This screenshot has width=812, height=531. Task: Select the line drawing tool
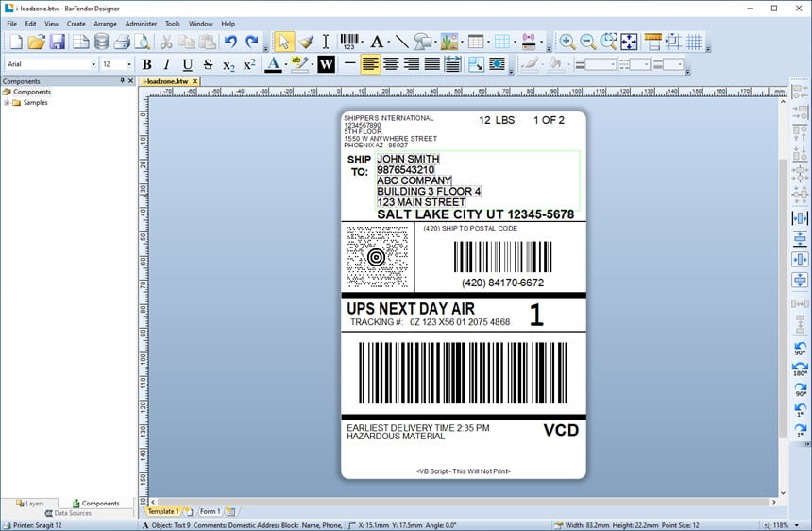pyautogui.click(x=401, y=42)
